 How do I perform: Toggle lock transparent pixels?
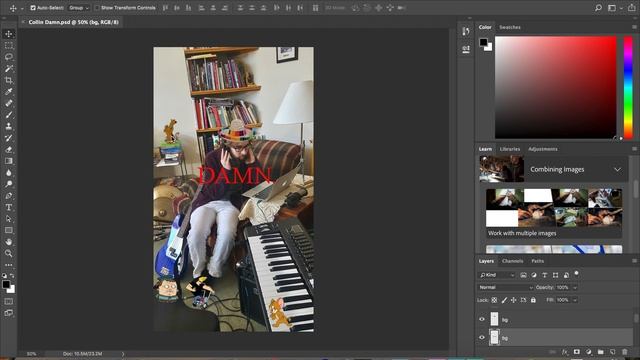tap(494, 300)
